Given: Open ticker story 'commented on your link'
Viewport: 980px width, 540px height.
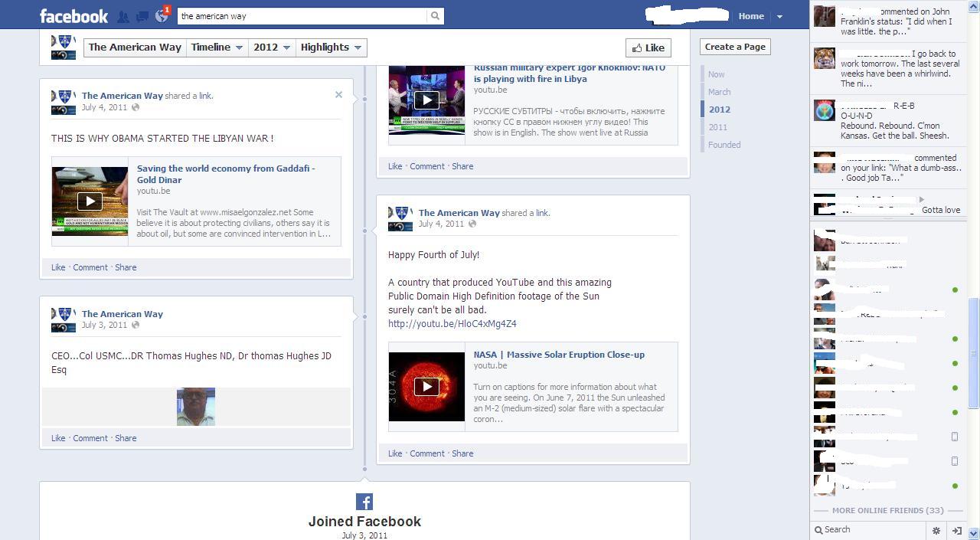Looking at the screenshot, I should point(887,167).
